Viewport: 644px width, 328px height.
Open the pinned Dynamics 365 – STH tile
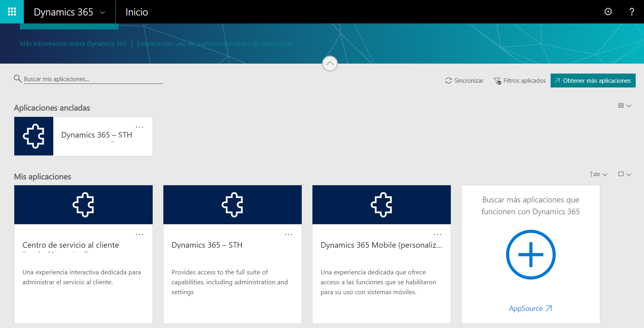(x=83, y=136)
